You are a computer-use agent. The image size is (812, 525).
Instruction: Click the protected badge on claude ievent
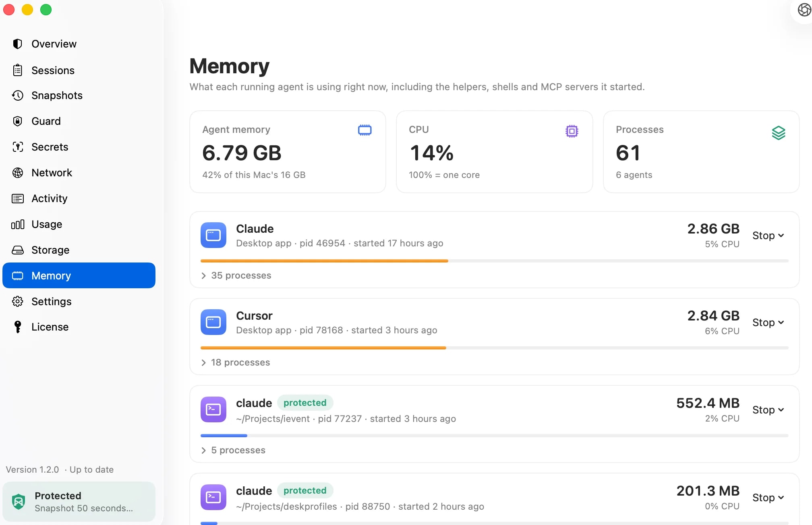(305, 403)
